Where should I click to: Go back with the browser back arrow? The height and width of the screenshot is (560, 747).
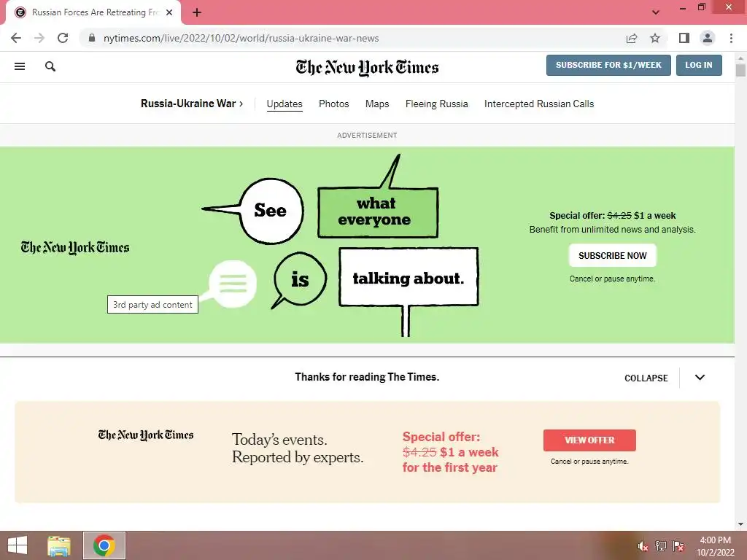pyautogui.click(x=16, y=38)
